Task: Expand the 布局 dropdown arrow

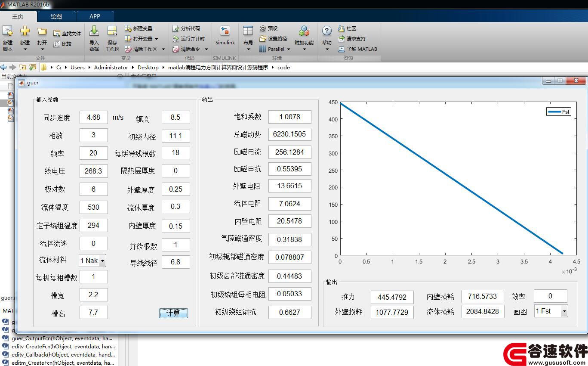Action: pos(248,49)
